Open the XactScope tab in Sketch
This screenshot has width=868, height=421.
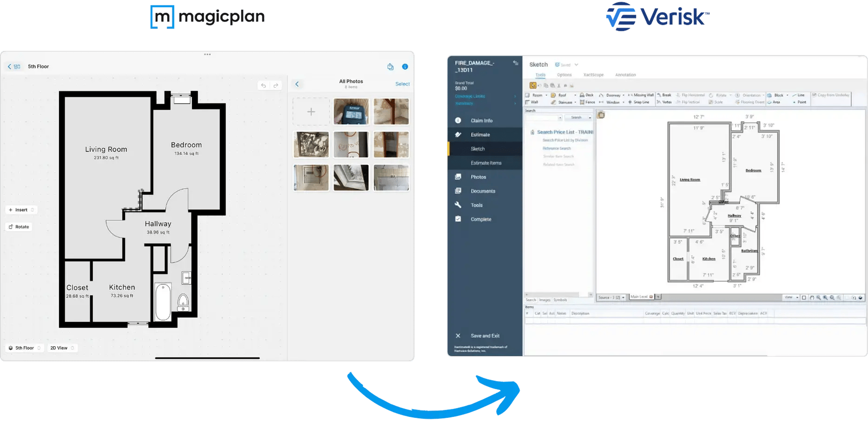coord(594,75)
